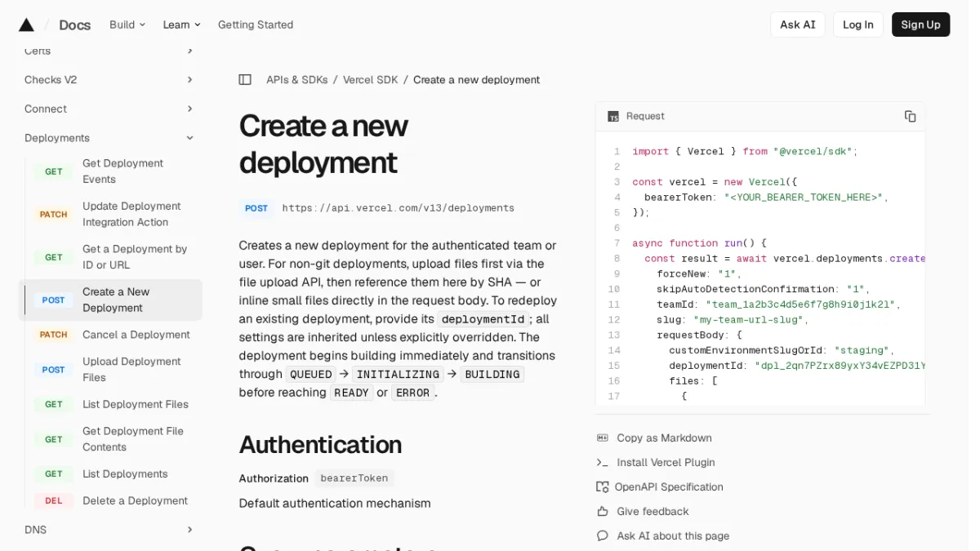This screenshot has width=980, height=551.
Task: Click the API endpoint URL text
Action: point(399,208)
